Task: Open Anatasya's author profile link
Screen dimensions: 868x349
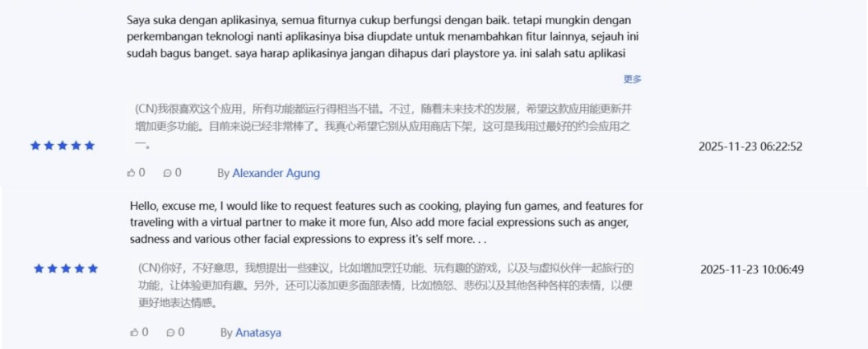Action: tap(258, 333)
